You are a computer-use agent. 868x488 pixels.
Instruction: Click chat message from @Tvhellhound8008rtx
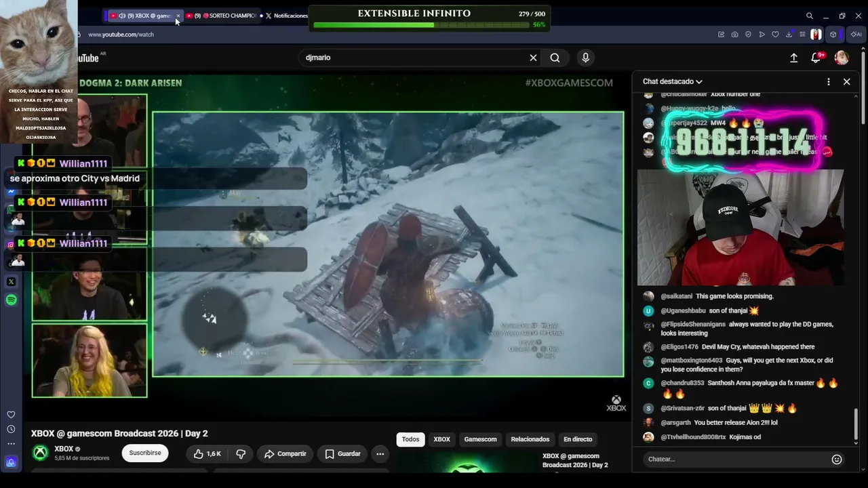click(x=702, y=437)
